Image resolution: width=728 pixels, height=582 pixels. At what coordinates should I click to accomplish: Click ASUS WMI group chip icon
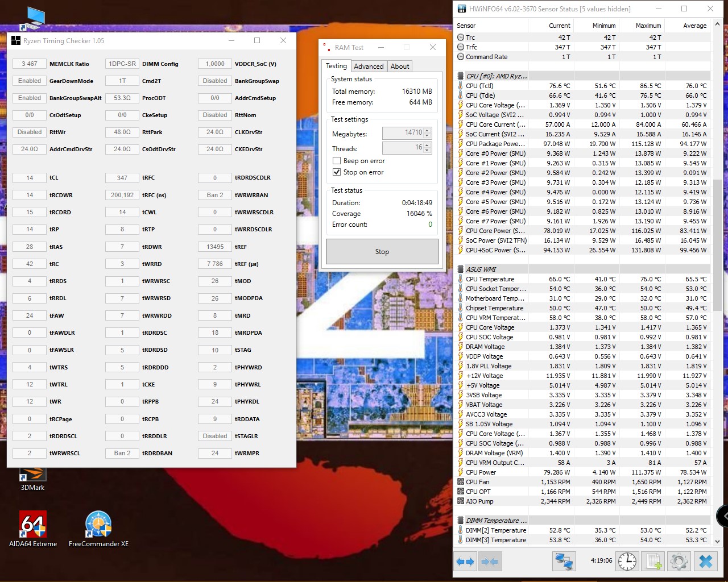tap(461, 269)
